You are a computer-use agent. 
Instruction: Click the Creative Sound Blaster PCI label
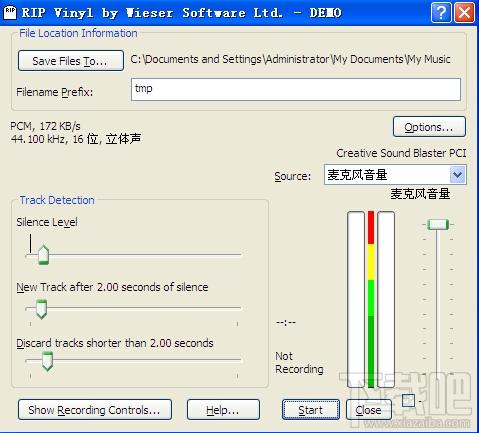pos(401,153)
